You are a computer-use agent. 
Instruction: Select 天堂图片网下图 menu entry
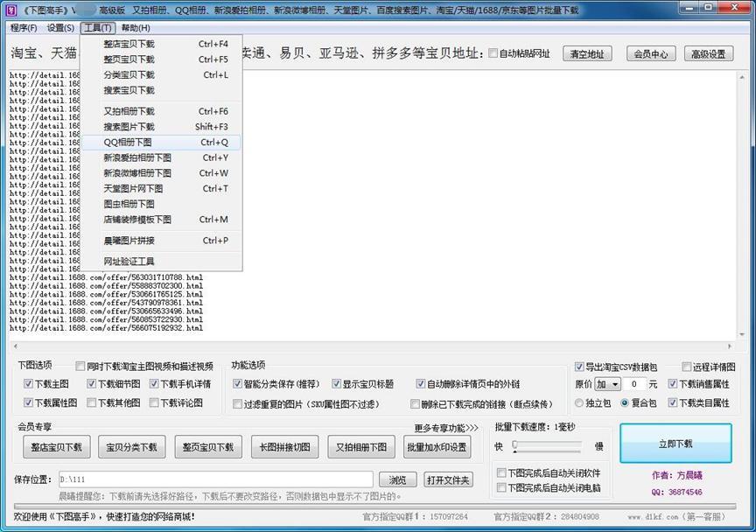[162, 189]
